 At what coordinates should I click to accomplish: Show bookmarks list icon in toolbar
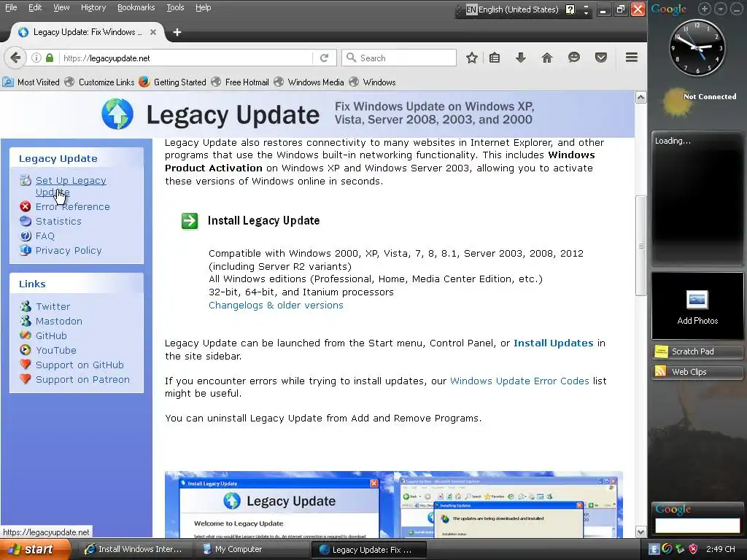pos(495,58)
